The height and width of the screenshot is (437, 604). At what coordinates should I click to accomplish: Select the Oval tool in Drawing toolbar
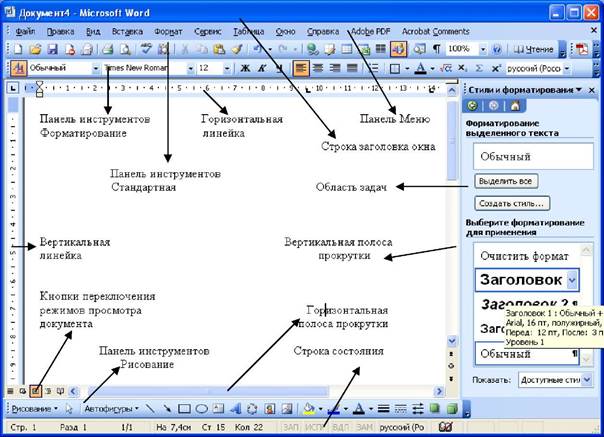point(201,409)
